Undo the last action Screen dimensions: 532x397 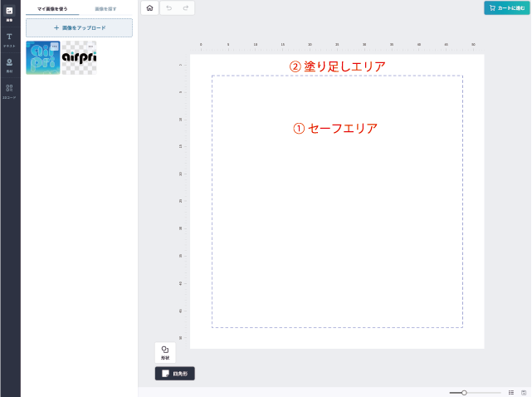(x=169, y=7)
